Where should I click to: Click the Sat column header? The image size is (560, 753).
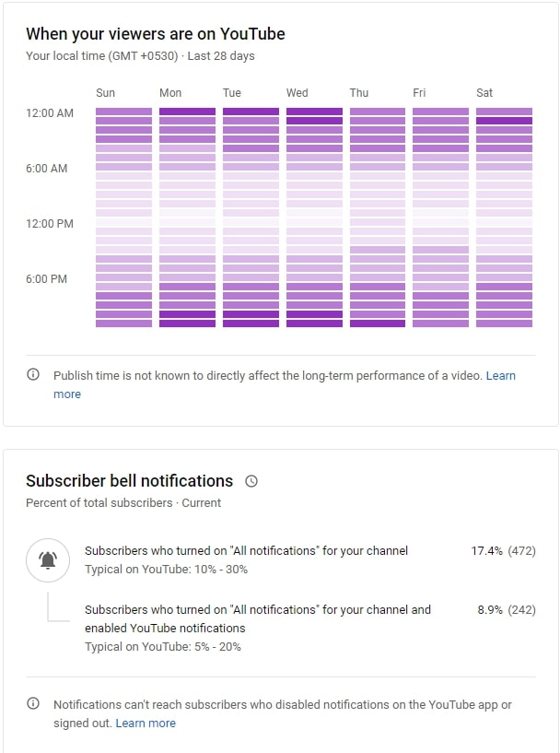484,93
